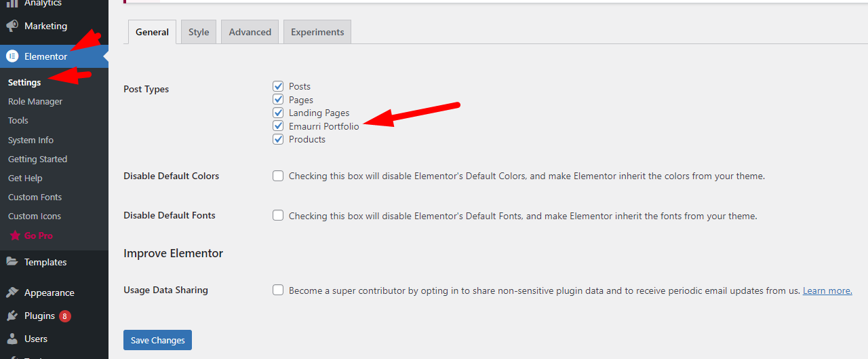Click the Analytics bar chart icon
This screenshot has width=868, height=359.
[x=12, y=3]
